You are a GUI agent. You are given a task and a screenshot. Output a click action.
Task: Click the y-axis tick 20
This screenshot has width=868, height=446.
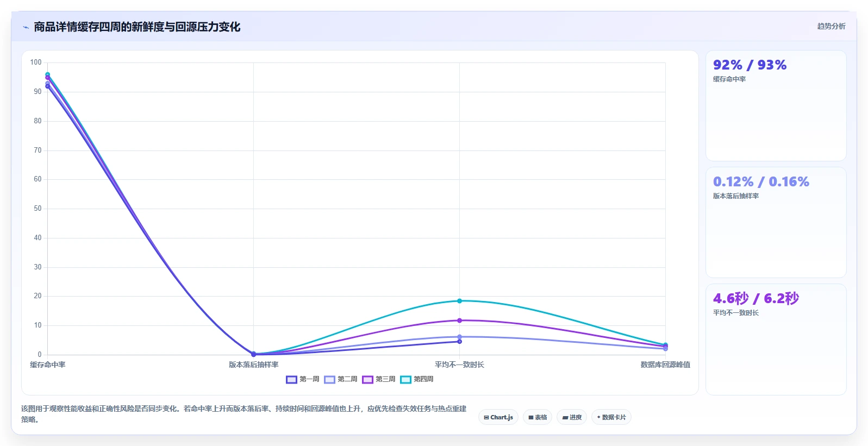(x=38, y=296)
